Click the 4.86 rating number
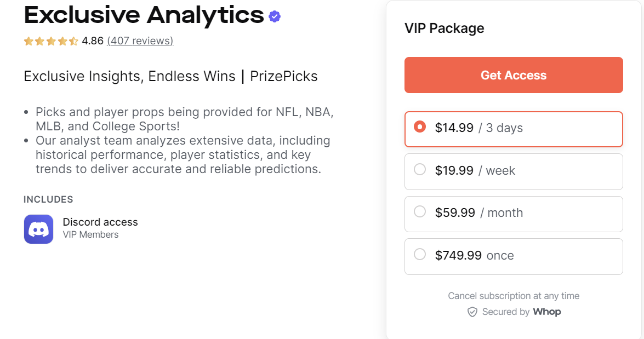644x339 pixels. pos(92,41)
